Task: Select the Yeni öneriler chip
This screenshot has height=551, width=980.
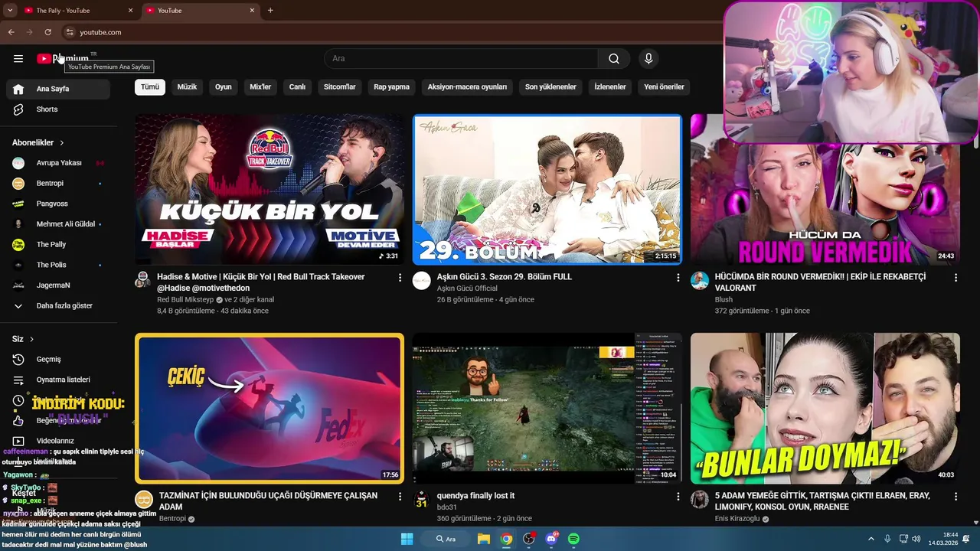Action: click(x=664, y=87)
